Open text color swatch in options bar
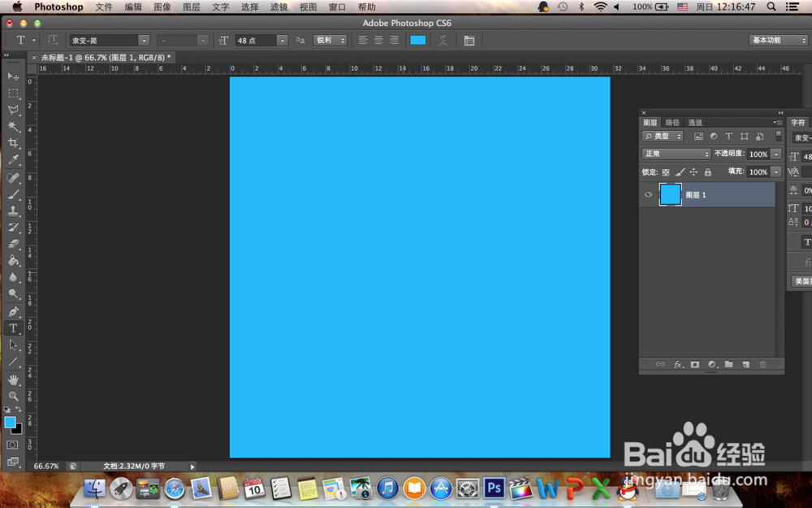The height and width of the screenshot is (508, 812). click(418, 41)
